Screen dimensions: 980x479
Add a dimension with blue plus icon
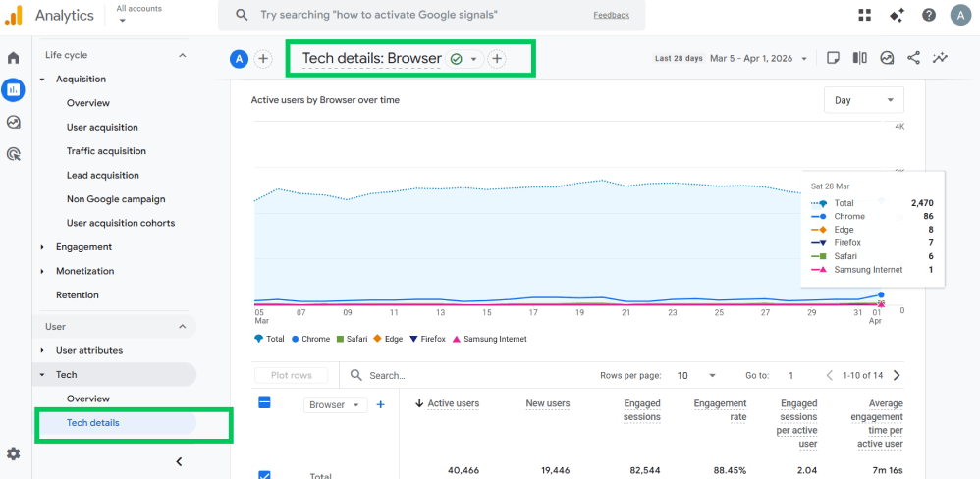380,404
